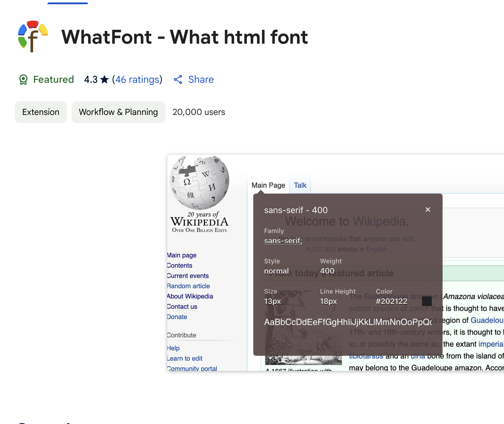Close the font info popup in screenshot
Screen dimensions: 504x424
tap(428, 210)
